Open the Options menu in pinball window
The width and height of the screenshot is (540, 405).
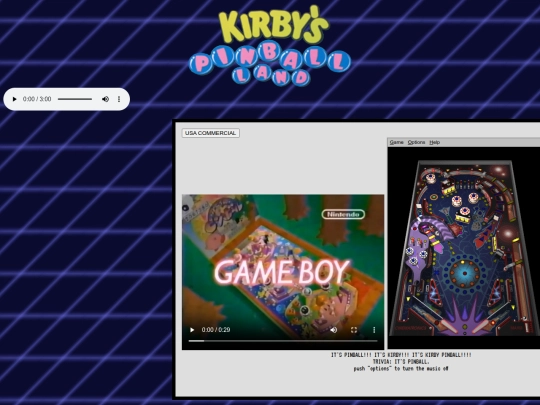(x=416, y=142)
